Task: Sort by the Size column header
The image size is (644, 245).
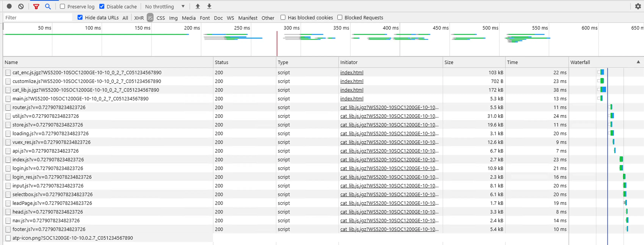Action: [449, 62]
